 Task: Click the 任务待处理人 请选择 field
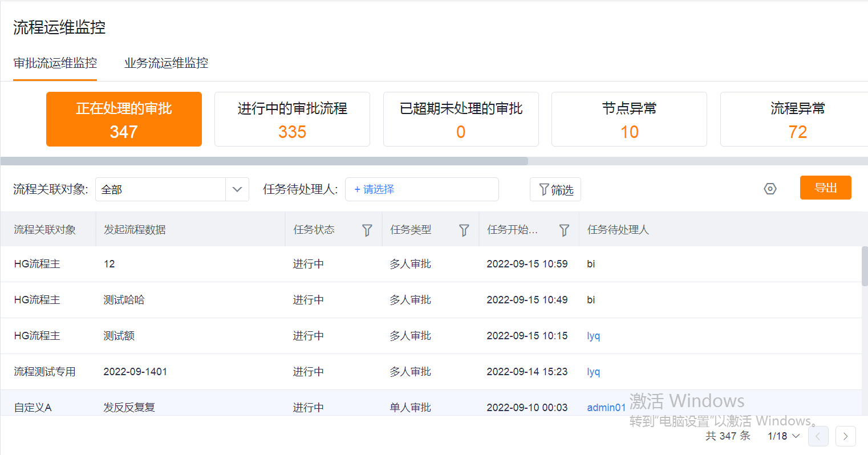tap(422, 189)
